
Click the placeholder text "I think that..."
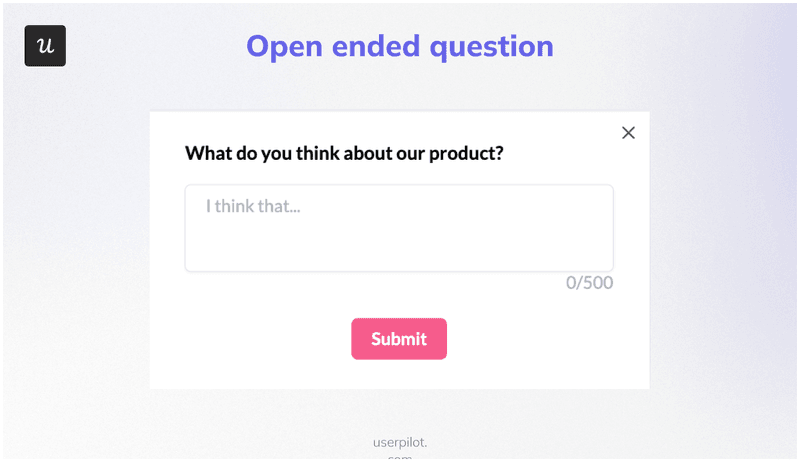[253, 206]
